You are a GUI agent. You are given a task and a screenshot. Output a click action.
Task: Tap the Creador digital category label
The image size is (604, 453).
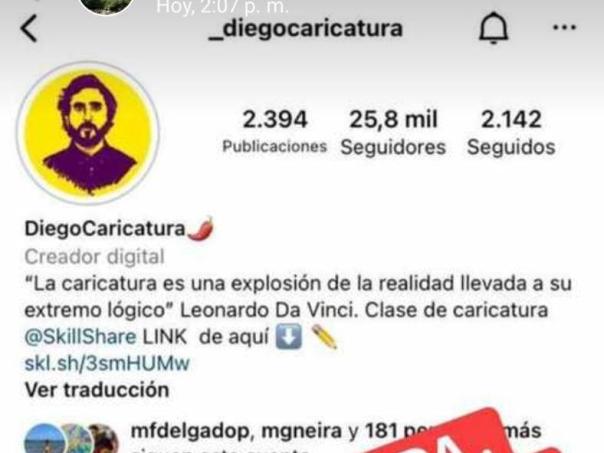pos(94,257)
